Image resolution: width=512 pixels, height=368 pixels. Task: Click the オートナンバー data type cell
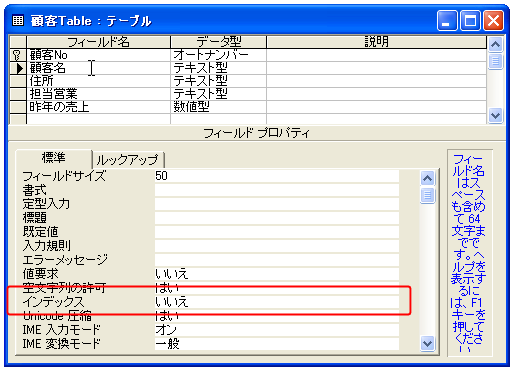pyautogui.click(x=218, y=55)
